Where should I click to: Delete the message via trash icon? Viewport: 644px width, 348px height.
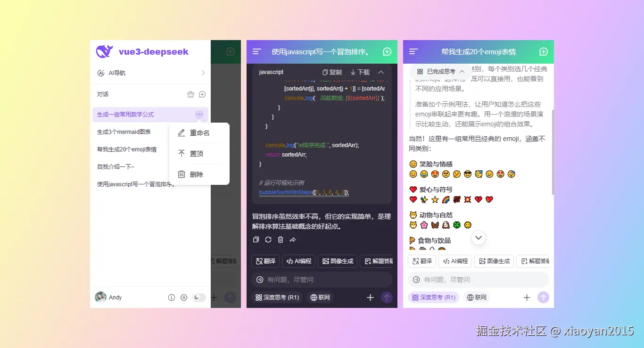[280, 240]
